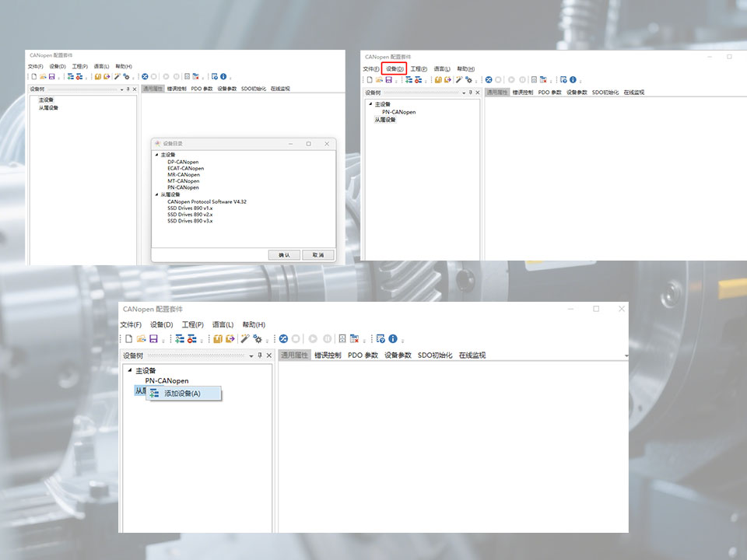Select MT-CANopen in 设备目录 dialog

[184, 181]
